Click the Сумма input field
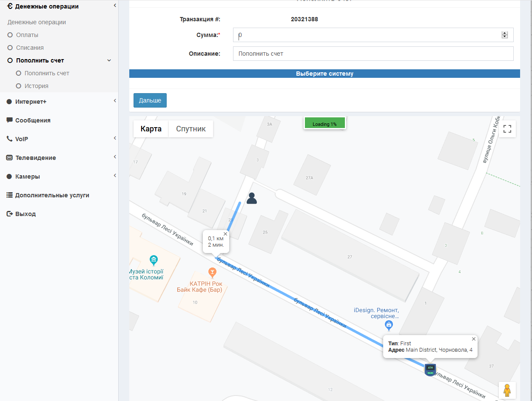 click(x=366, y=35)
